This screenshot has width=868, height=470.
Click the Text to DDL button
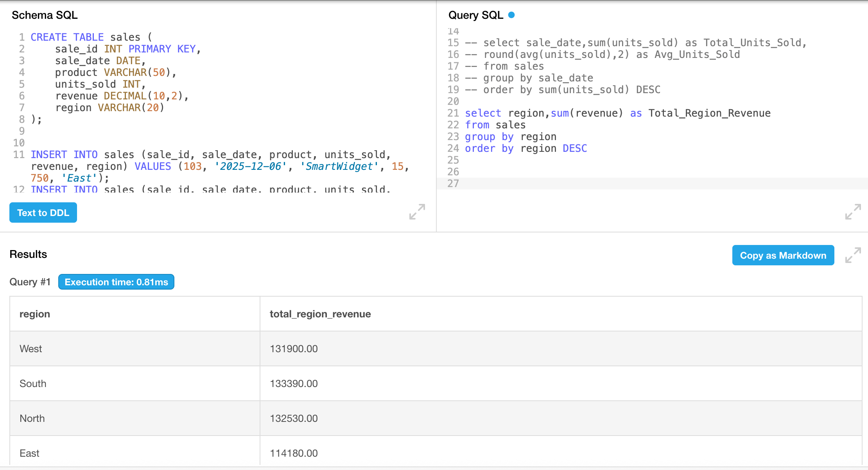tap(43, 212)
